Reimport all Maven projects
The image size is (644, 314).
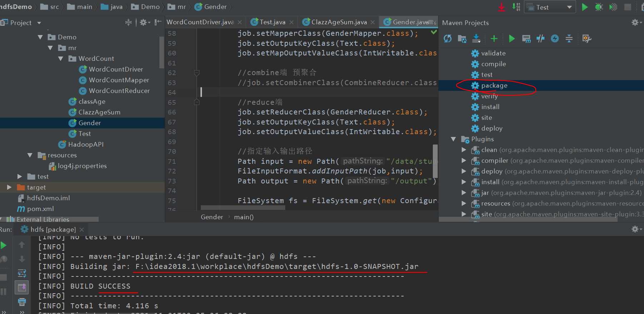point(447,39)
